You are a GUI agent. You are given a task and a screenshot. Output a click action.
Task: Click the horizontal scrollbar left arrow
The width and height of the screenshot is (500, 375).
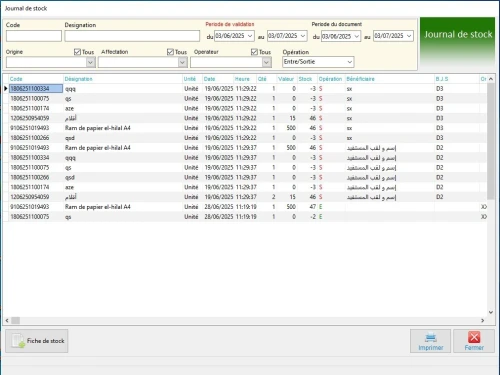point(7,321)
